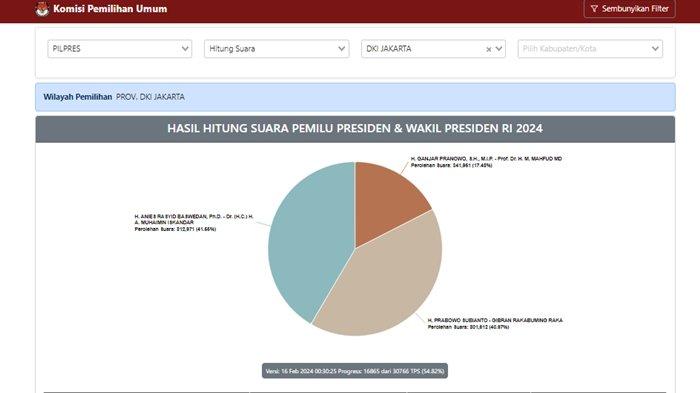Click the Wilayah Pemilihan label

pyautogui.click(x=78, y=97)
